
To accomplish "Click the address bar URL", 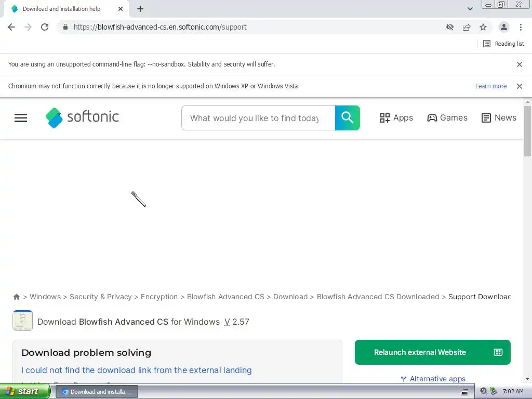I will coord(160,27).
